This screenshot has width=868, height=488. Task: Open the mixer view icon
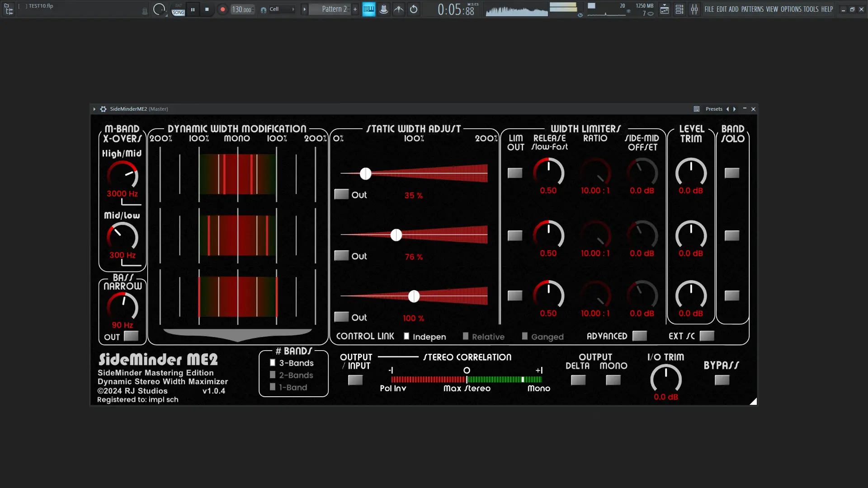click(x=694, y=9)
